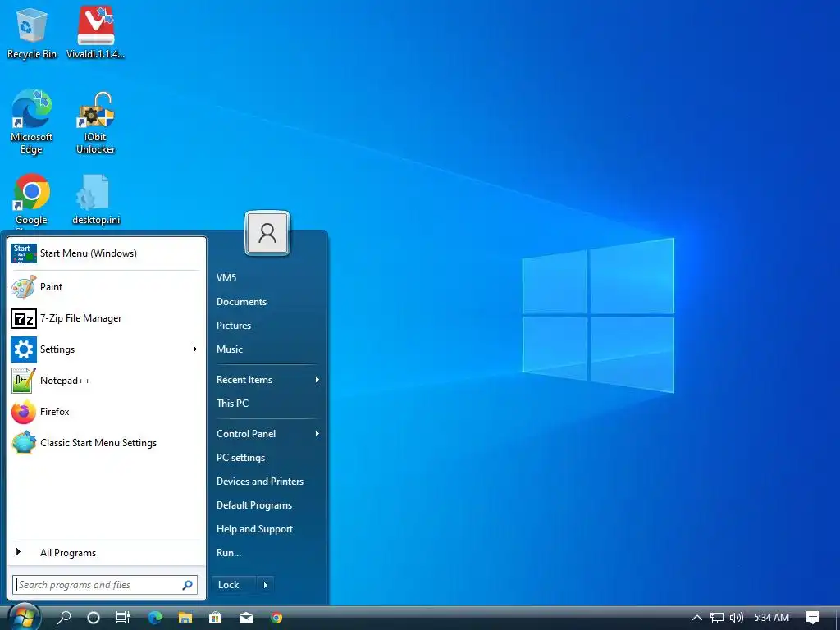Screen dimensions: 840x630
Task: Open Pictures folder link
Action: [x=234, y=325]
